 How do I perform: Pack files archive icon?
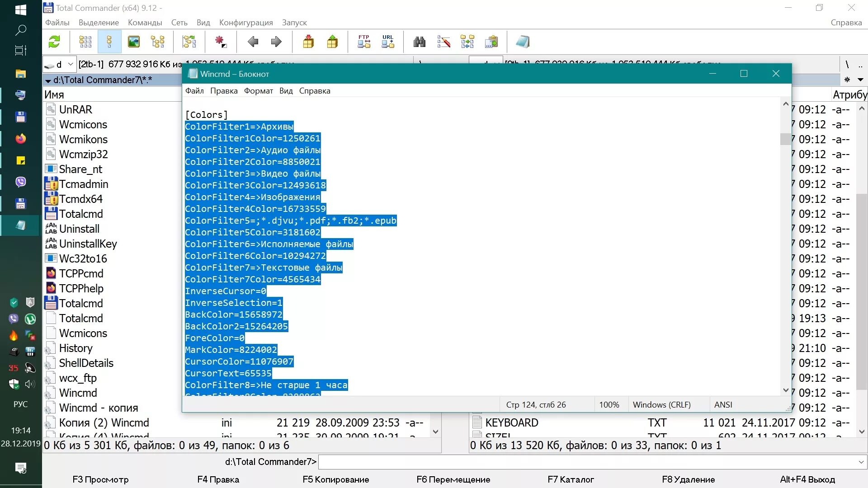(x=308, y=42)
